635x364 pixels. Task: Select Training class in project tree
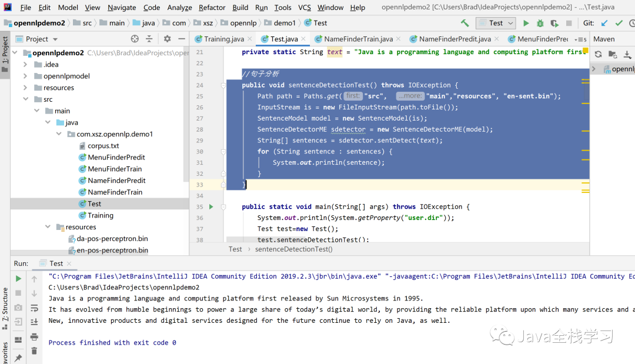(101, 215)
